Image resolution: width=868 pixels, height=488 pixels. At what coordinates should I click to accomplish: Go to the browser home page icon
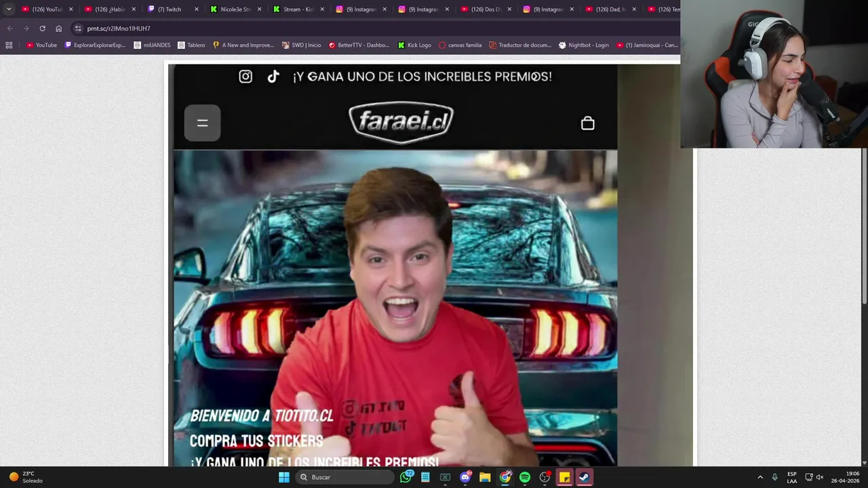click(58, 28)
